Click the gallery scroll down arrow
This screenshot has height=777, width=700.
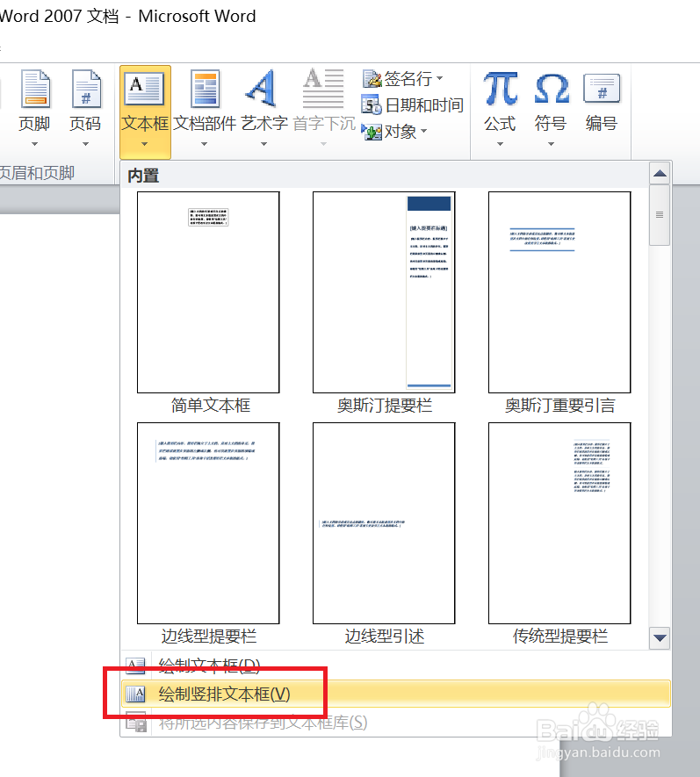pos(660,637)
